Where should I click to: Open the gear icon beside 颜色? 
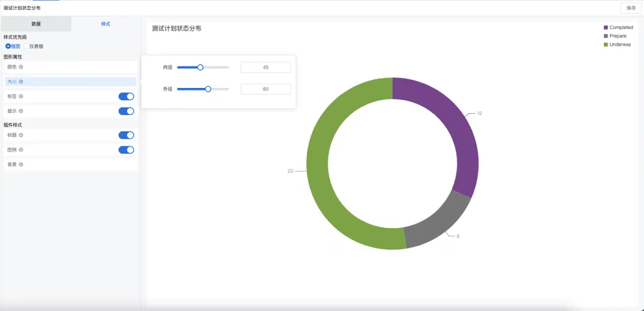[x=21, y=67]
